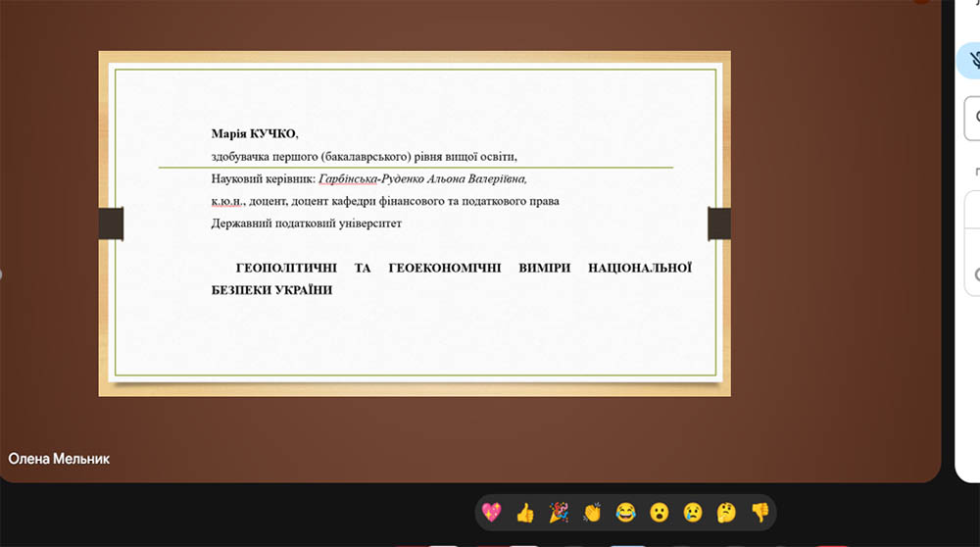Click supervisor name Гарбінська-Руденко Альона Валеріївна

point(422,179)
